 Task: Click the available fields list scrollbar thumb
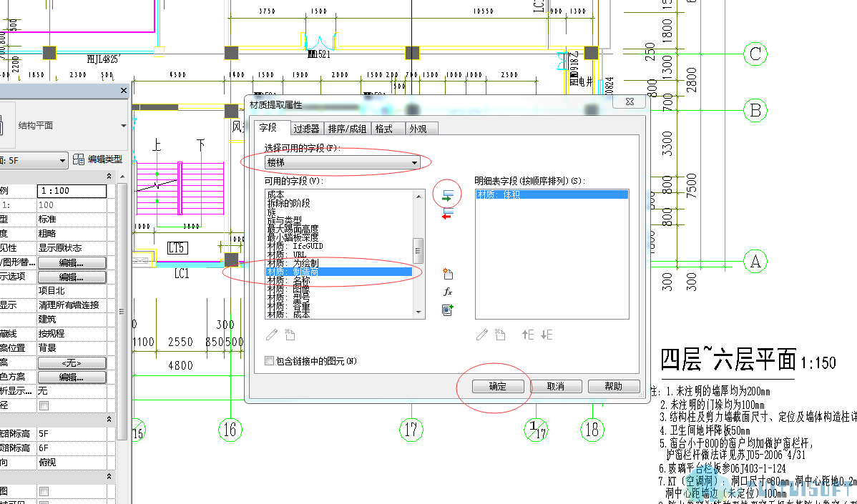pos(418,251)
